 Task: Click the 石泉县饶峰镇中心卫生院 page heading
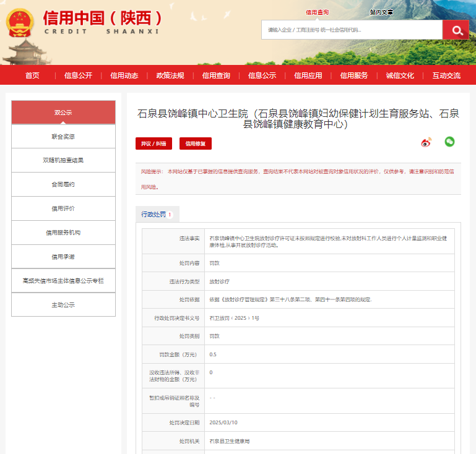298,119
